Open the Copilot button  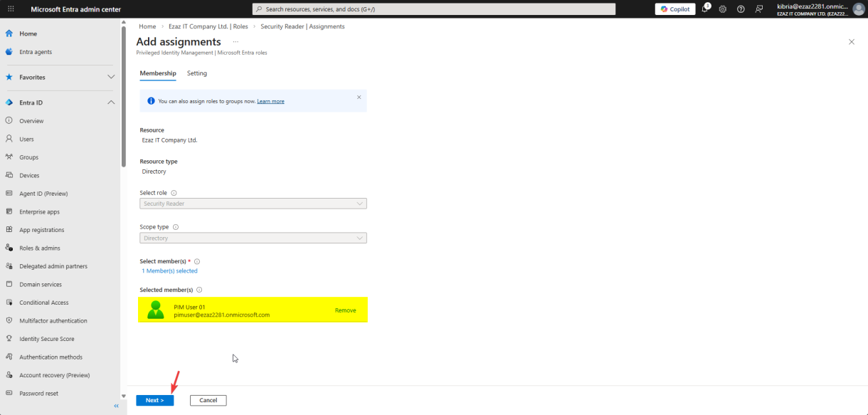[675, 9]
